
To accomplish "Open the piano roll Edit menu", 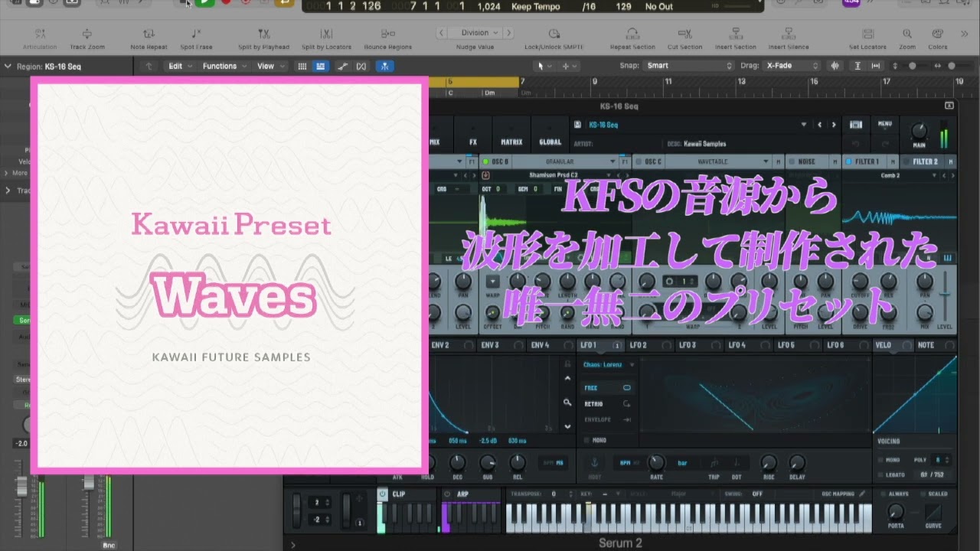I will tap(179, 66).
